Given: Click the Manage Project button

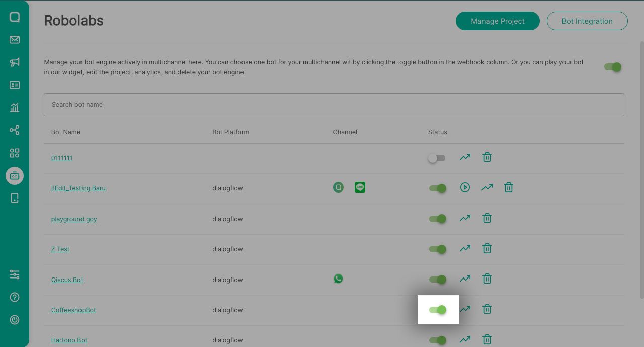Looking at the screenshot, I should click(x=498, y=21).
